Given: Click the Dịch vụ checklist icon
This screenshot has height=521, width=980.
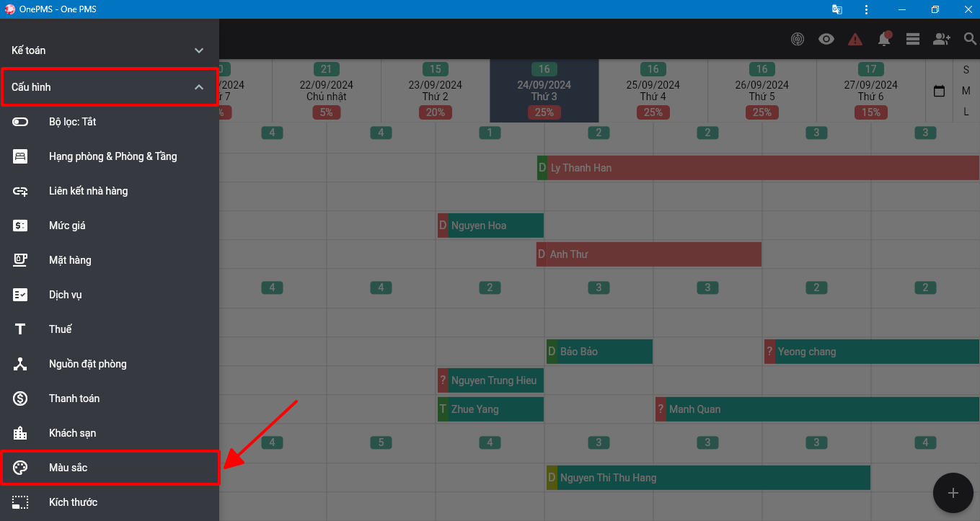Looking at the screenshot, I should [20, 295].
